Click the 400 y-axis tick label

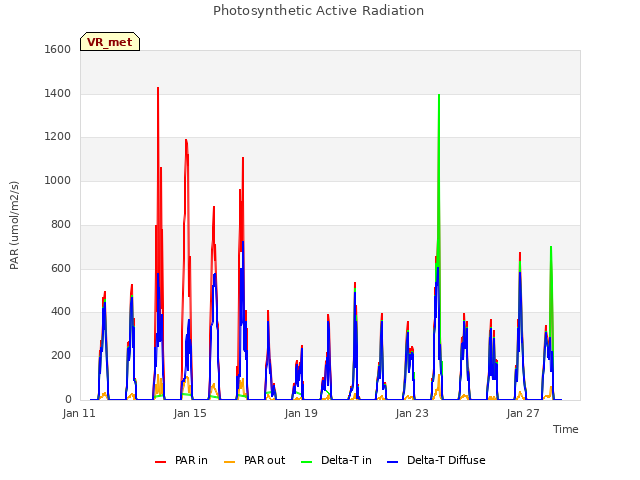point(61,312)
